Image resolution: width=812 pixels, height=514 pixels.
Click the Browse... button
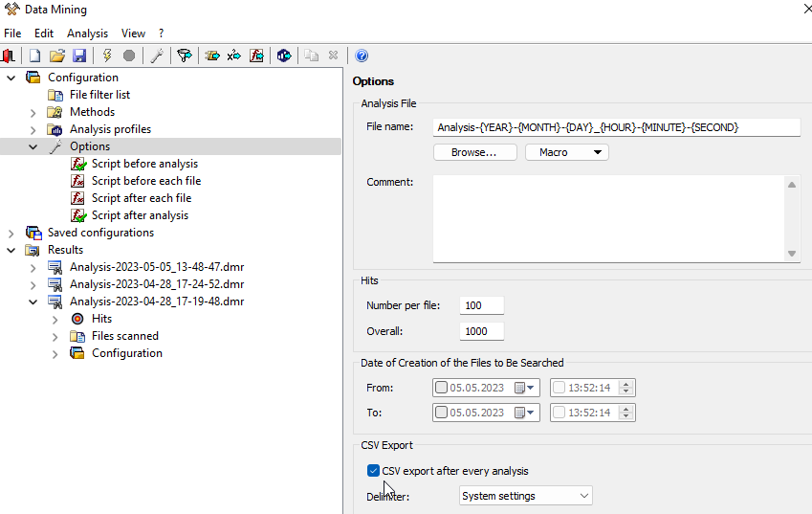pos(475,152)
